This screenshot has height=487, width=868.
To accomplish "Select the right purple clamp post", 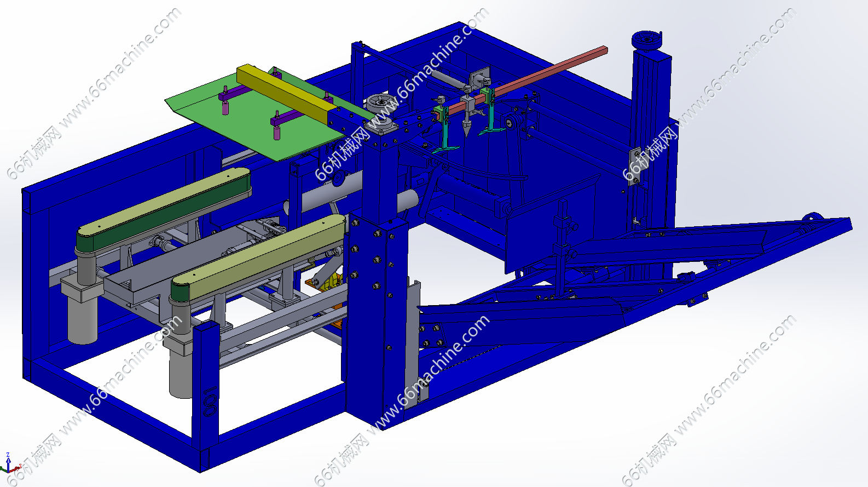I will pyautogui.click(x=277, y=125).
